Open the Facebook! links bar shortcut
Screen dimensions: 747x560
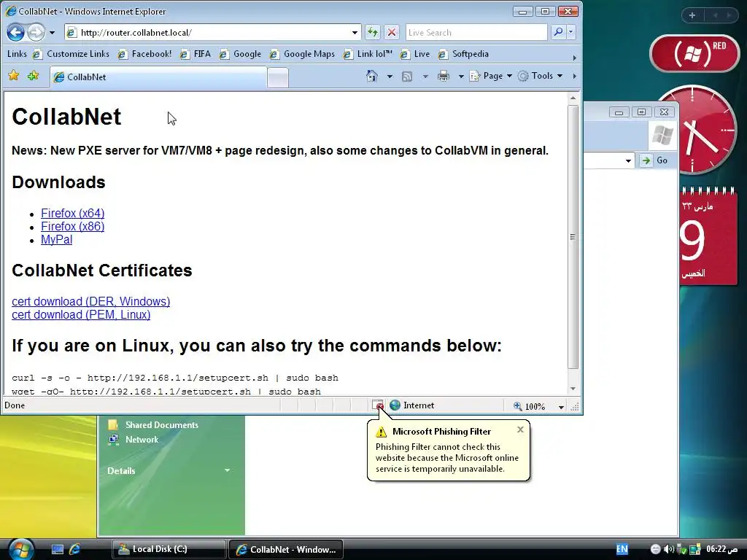tap(145, 54)
